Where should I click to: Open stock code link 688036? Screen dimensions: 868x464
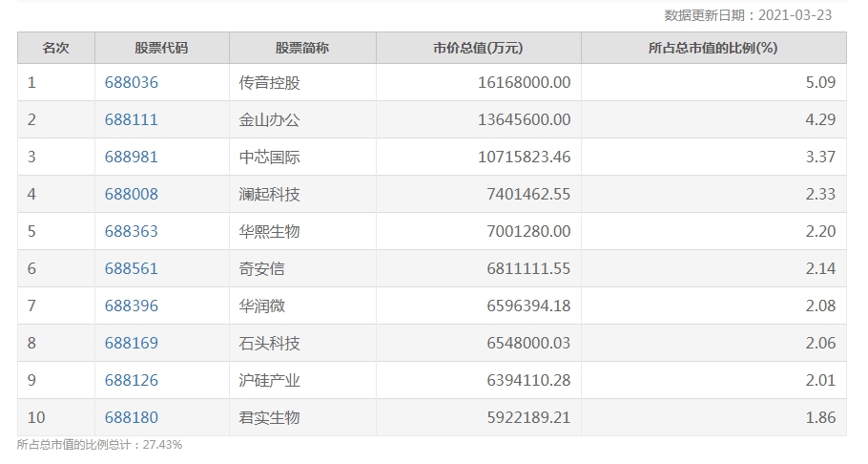pyautogui.click(x=132, y=83)
